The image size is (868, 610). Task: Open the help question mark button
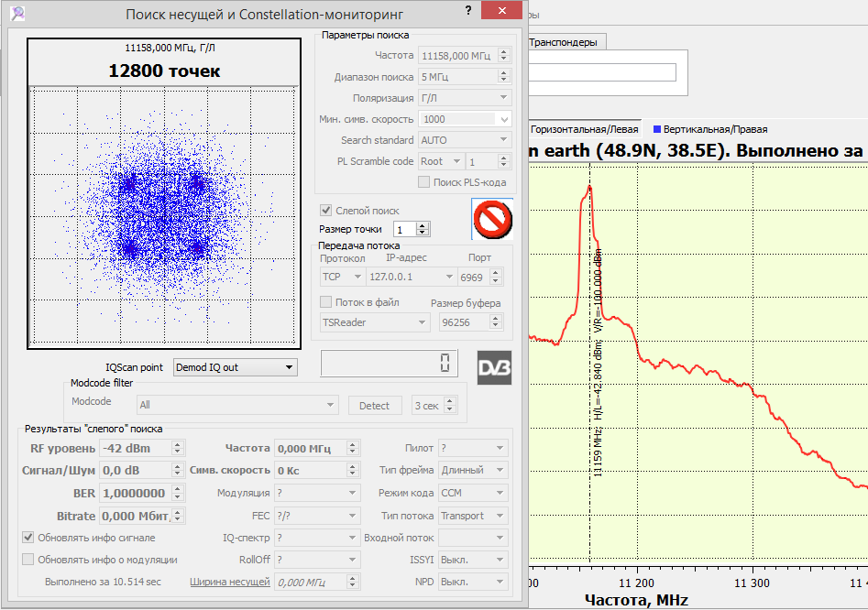(468, 10)
